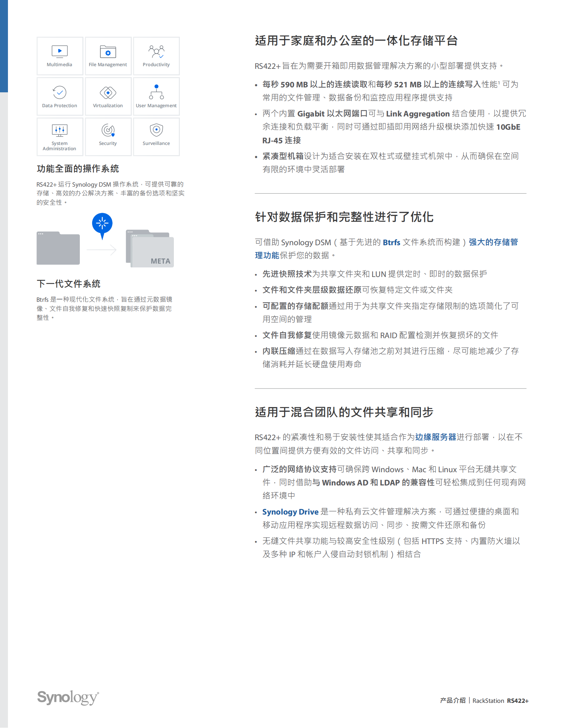Screen dimensions: 563x728
Task: Click the System Administration label
Action: [x=59, y=146]
